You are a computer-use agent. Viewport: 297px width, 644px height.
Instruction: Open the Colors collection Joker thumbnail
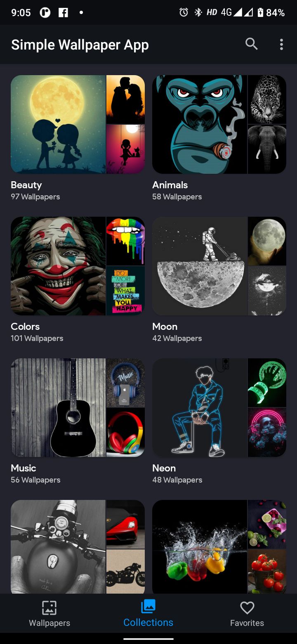[58, 266]
